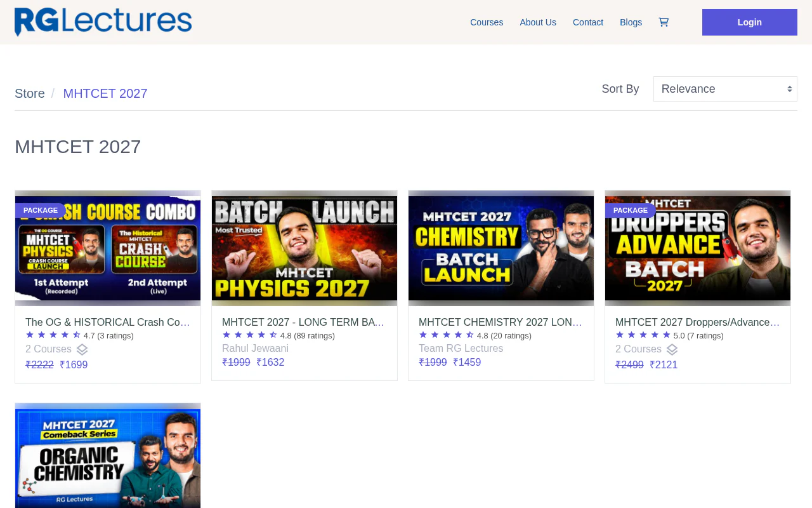Image resolution: width=812 pixels, height=508 pixels.
Task: Open Crash Course Combo thumbnail
Action: (108, 248)
